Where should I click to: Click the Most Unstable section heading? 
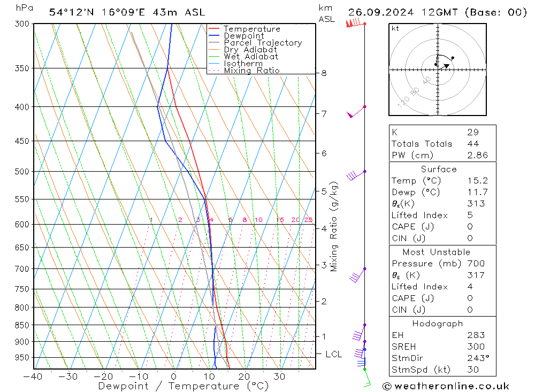tap(437, 252)
